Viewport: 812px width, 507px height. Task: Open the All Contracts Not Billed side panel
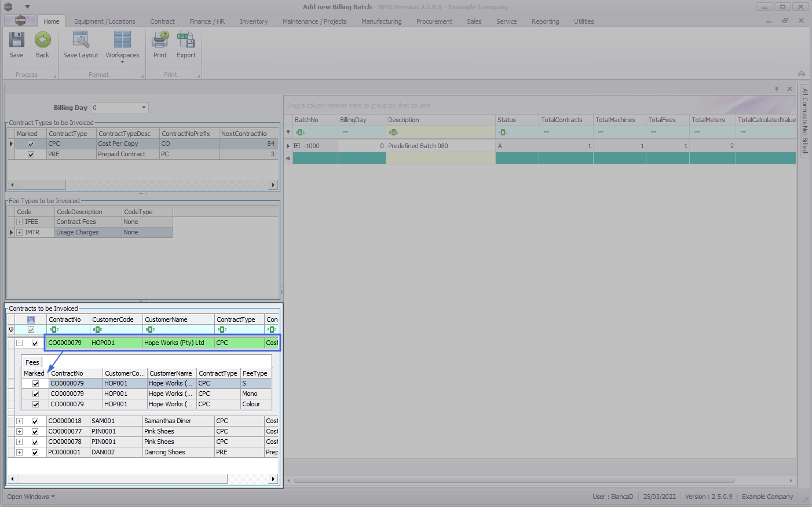[x=804, y=120]
